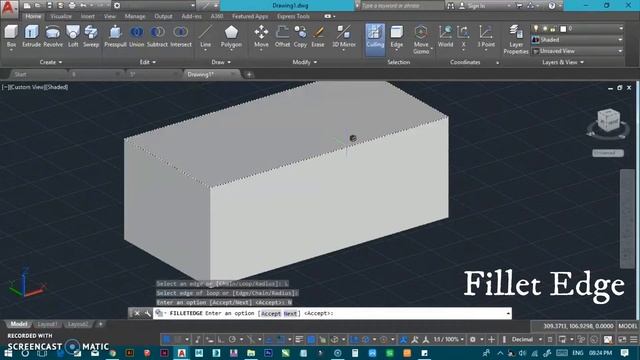The height and width of the screenshot is (360, 640).
Task: Click the FILLETEDGE command line input
Action: point(332,313)
